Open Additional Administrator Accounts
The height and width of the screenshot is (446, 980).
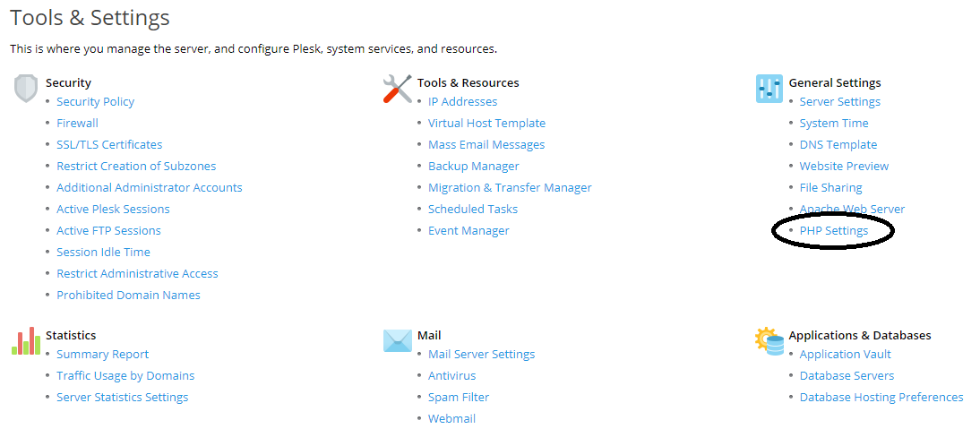[x=150, y=187]
